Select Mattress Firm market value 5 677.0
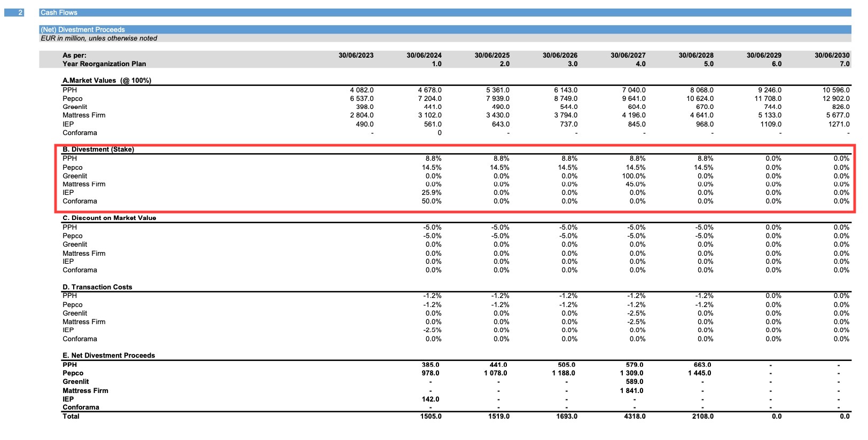The image size is (868, 440). tap(838, 115)
